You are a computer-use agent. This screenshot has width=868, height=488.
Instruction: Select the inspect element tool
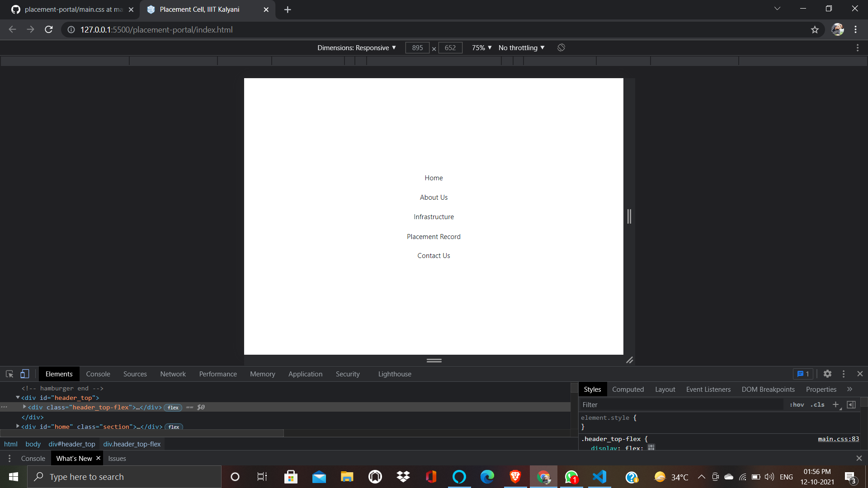9,374
